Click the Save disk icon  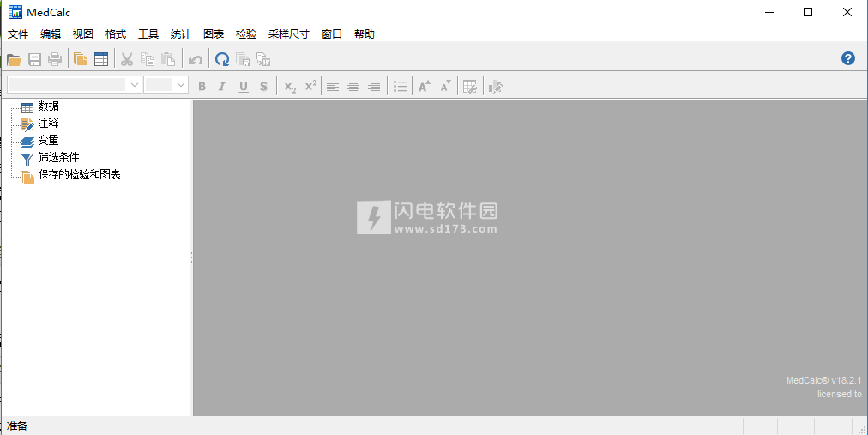point(35,59)
